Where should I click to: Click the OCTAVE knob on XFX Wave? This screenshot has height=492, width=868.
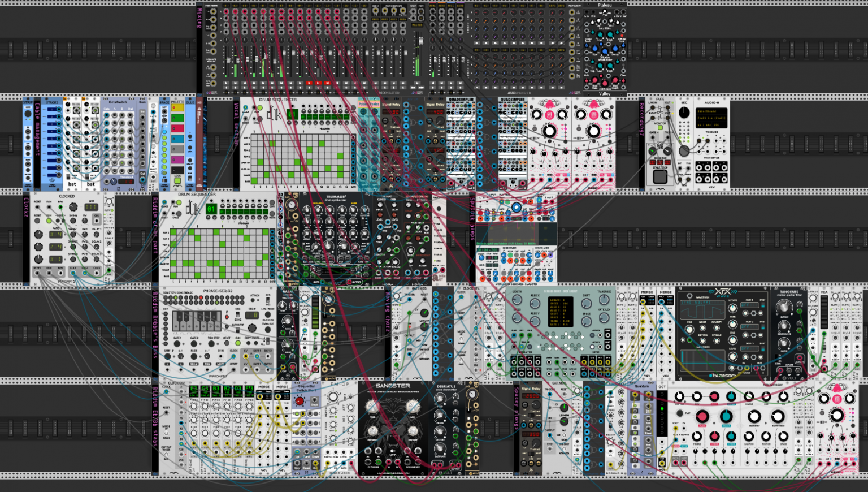tap(733, 309)
